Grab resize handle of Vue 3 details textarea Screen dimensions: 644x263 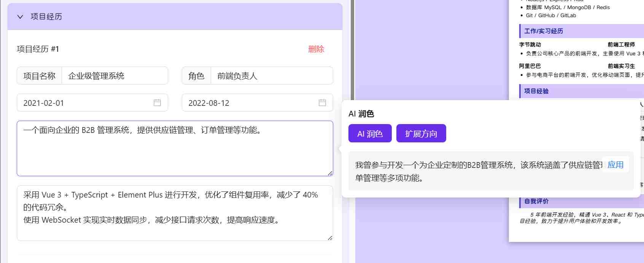(x=330, y=238)
